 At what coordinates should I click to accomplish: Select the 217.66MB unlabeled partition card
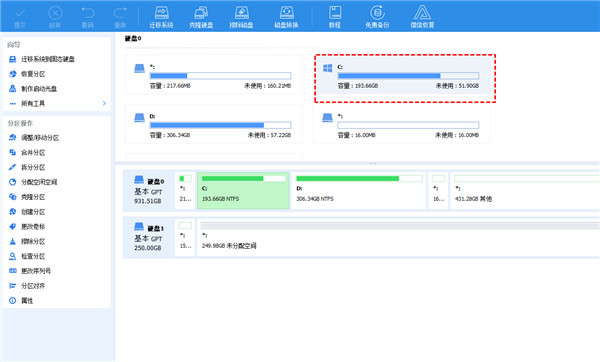(x=214, y=74)
